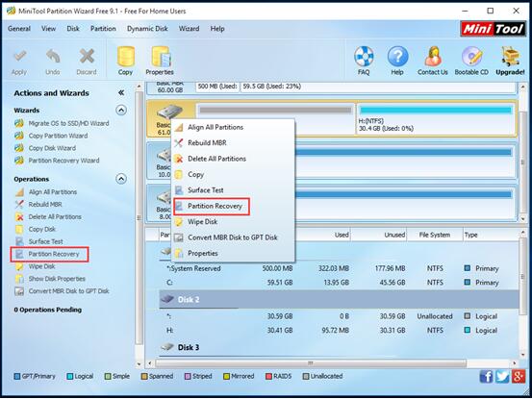Click the sidebar scrollbar down arrow
The image size is (532, 399).
[x=139, y=364]
